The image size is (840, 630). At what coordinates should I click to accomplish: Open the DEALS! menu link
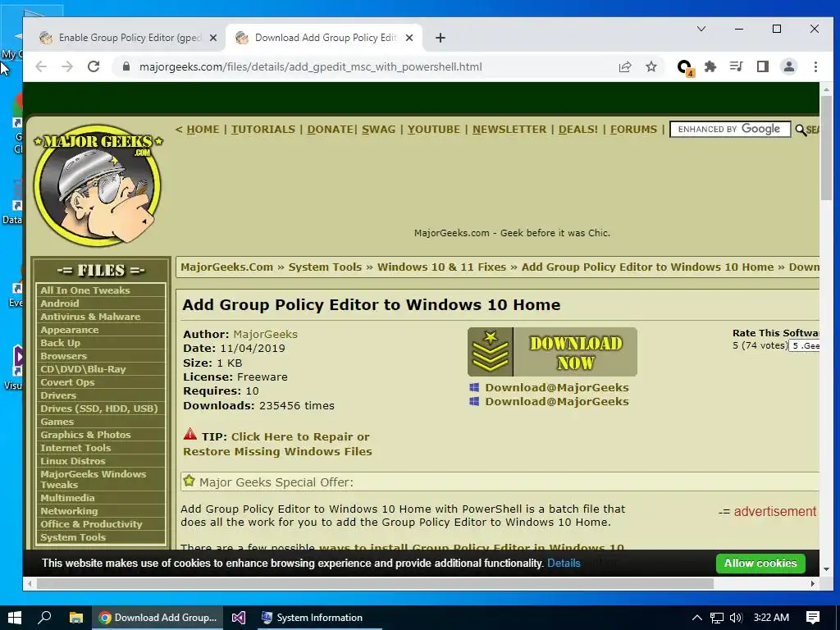[x=578, y=130]
